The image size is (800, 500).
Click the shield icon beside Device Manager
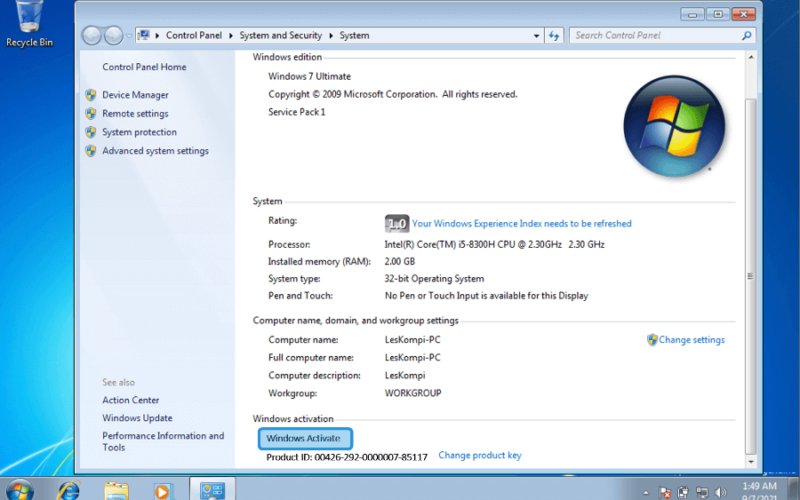[91, 95]
